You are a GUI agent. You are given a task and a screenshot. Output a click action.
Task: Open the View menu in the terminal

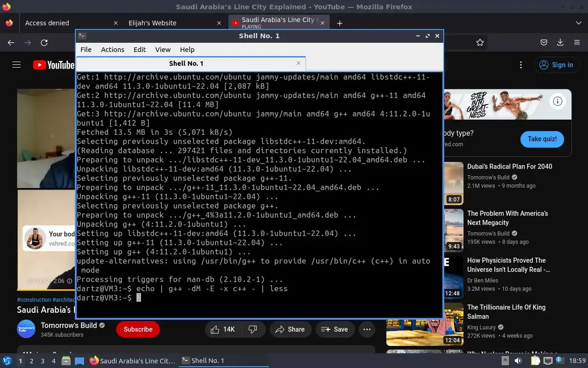[x=163, y=50]
